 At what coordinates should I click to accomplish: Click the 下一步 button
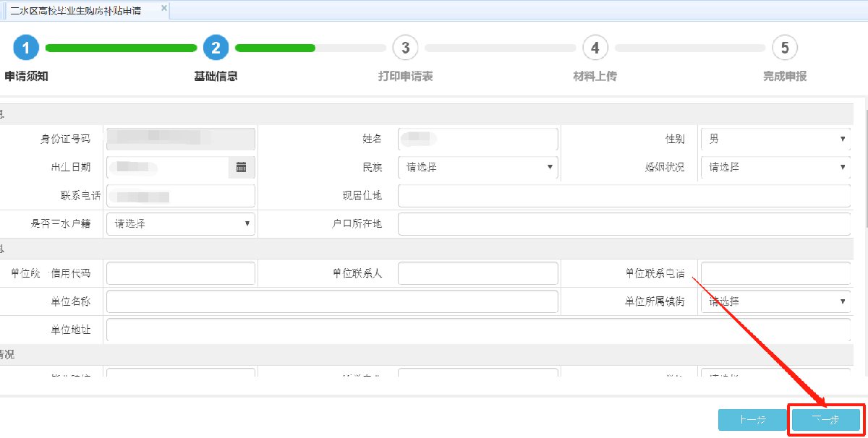[x=825, y=420]
